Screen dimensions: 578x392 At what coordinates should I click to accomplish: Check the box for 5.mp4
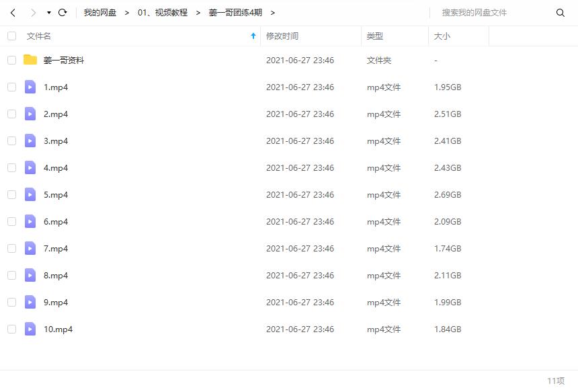pyautogui.click(x=12, y=195)
